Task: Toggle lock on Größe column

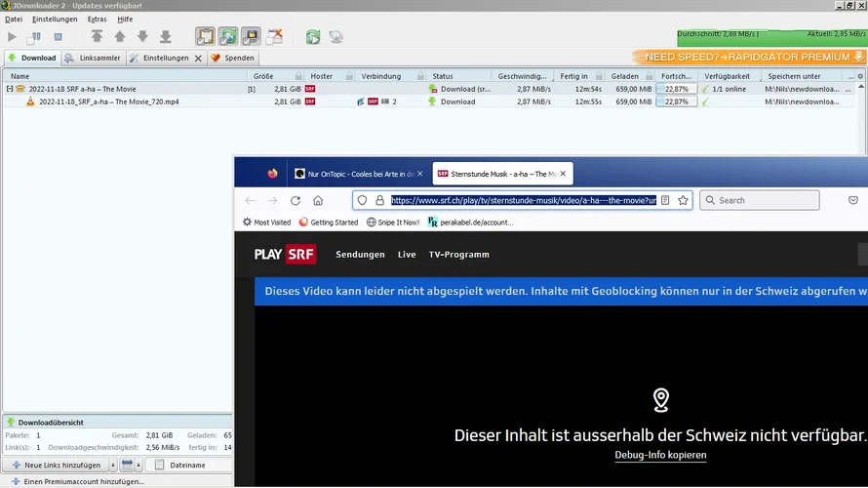Action: coord(298,76)
